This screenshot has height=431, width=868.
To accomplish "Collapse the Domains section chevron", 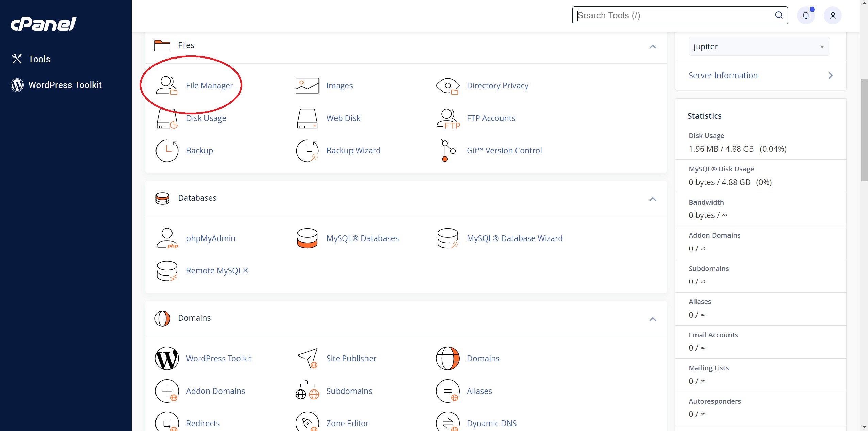I will point(652,319).
